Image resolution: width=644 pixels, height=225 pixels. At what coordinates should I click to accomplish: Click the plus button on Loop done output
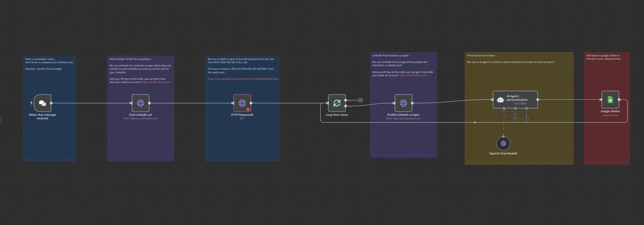pyautogui.click(x=361, y=100)
